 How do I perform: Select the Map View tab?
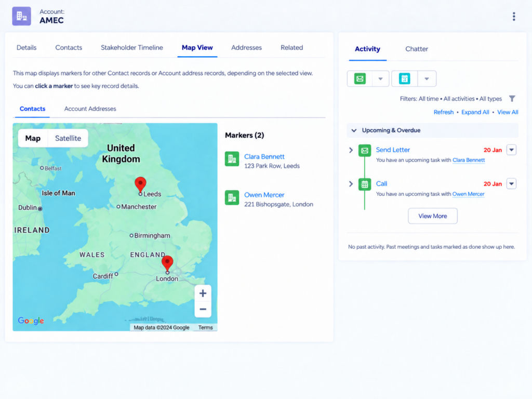197,47
